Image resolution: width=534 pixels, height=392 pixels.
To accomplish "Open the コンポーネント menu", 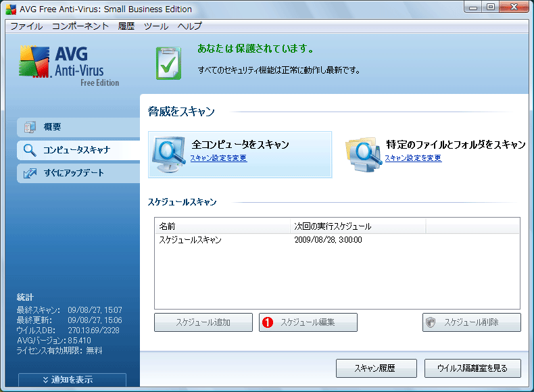I will point(80,26).
